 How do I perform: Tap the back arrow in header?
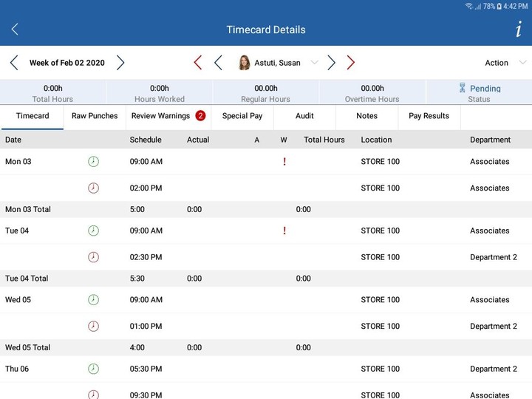(15, 30)
